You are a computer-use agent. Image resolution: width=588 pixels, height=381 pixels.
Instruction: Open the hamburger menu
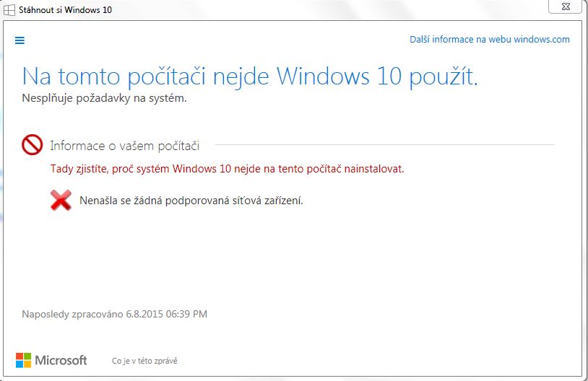20,40
